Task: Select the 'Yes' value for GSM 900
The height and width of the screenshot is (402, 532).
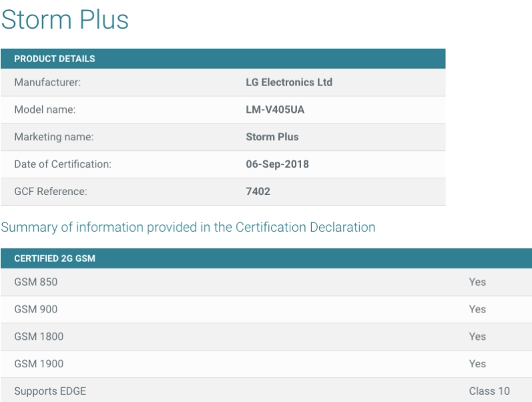Action: click(x=477, y=309)
